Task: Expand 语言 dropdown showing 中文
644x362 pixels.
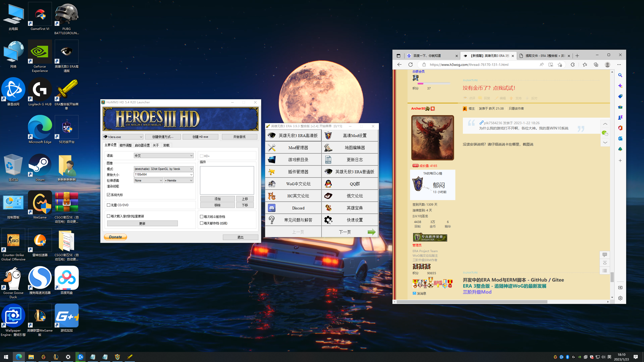Action: coord(164,156)
